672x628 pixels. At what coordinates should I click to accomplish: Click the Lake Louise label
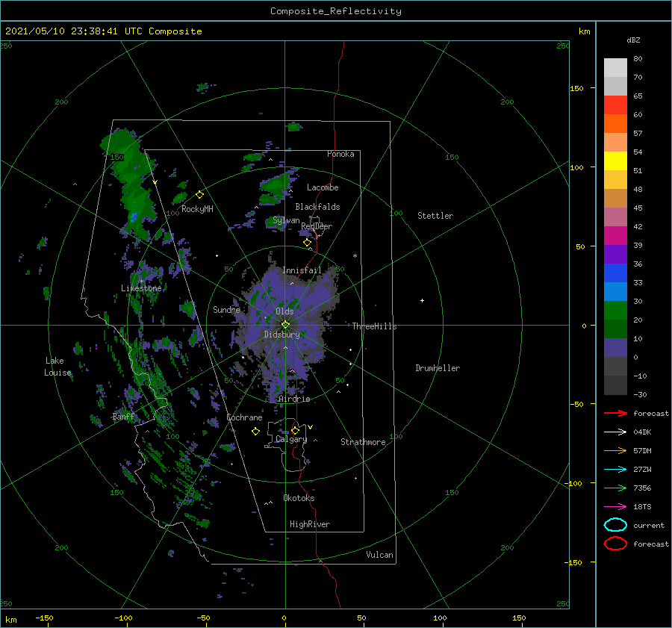pyautogui.click(x=57, y=367)
